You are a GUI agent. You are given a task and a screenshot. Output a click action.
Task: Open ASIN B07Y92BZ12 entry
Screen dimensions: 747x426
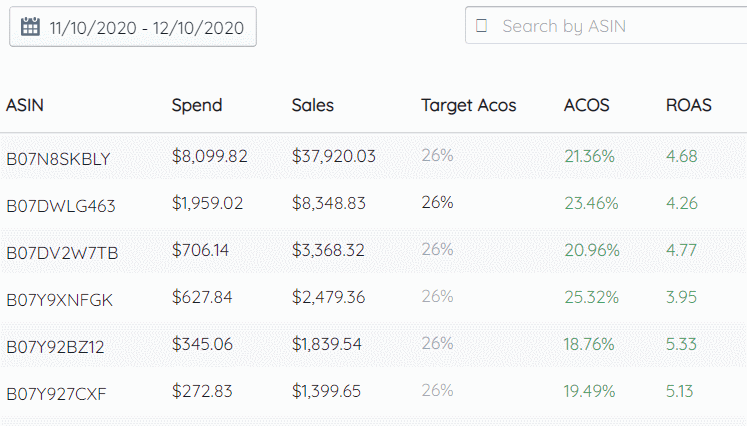point(55,346)
